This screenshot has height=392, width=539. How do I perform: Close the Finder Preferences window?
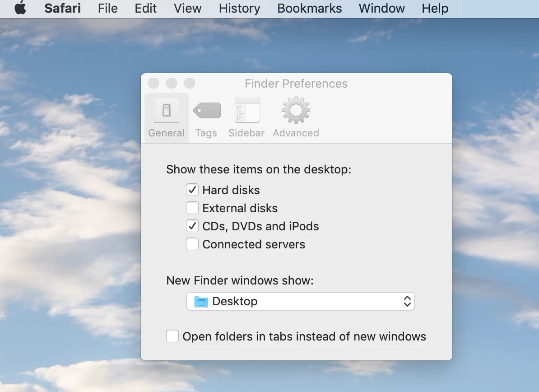[x=153, y=83]
